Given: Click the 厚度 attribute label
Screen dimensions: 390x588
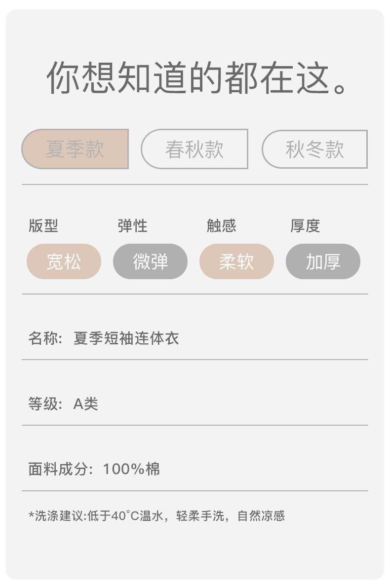Looking at the screenshot, I should [305, 226].
